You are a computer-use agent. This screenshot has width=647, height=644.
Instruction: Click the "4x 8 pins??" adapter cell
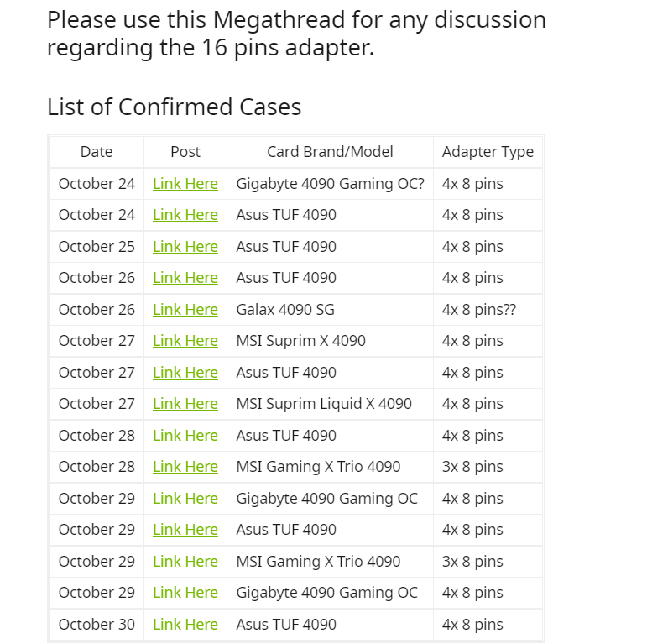tap(479, 310)
